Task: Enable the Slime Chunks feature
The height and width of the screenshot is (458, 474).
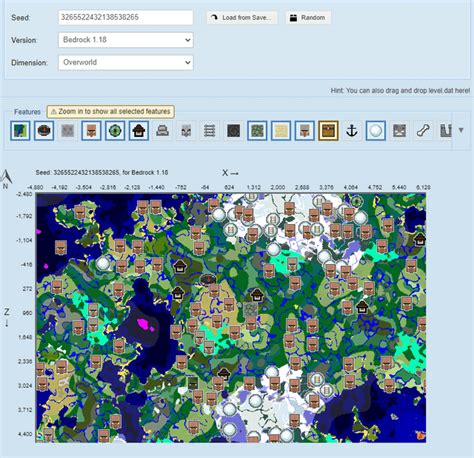Action: 68,130
